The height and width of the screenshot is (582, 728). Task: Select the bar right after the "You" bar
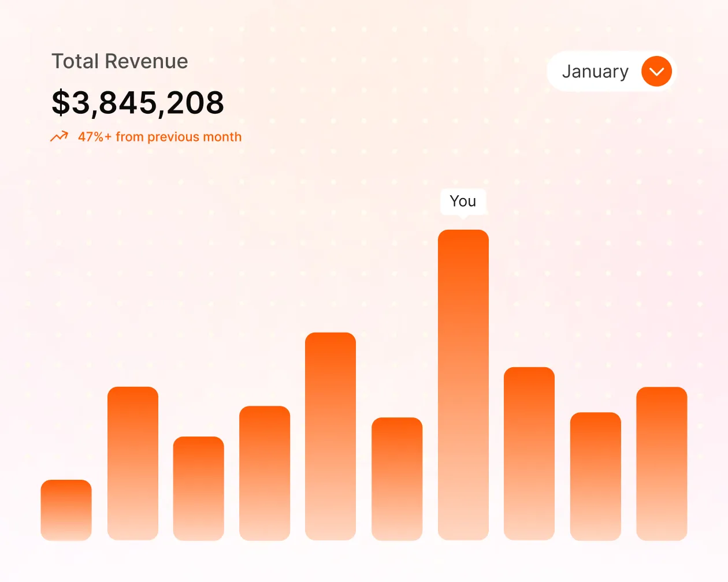(x=529, y=453)
